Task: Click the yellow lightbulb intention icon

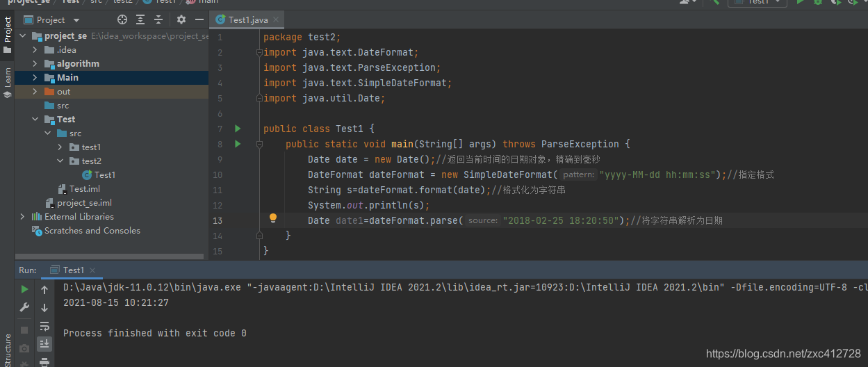Action: (273, 218)
